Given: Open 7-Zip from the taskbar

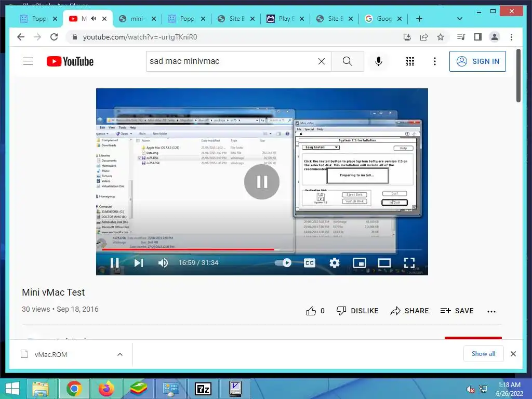Looking at the screenshot, I should pos(203,389).
